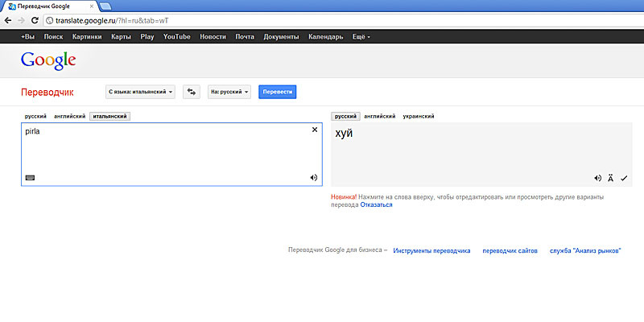
Task: Expand the 'Ещё' menu in top bar
Action: pos(361,37)
